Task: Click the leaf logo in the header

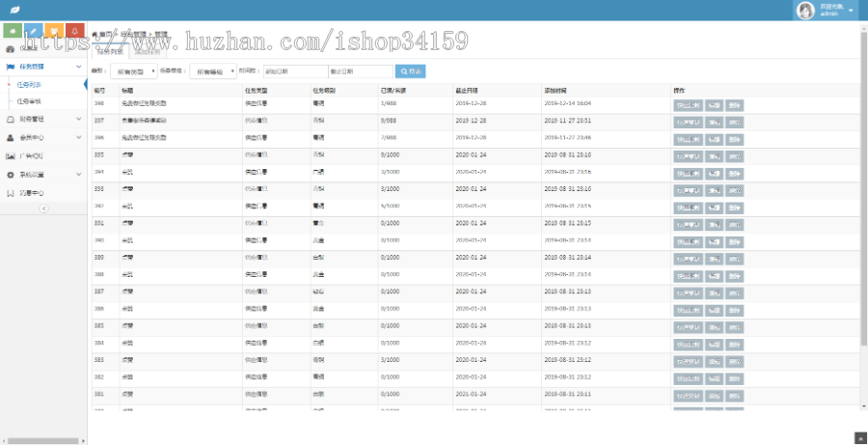Action: (15, 10)
